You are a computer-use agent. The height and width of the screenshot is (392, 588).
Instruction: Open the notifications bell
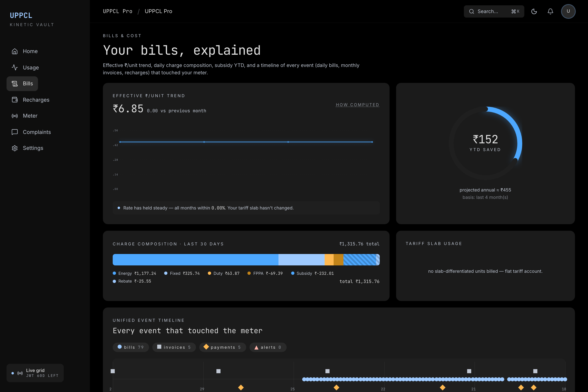pos(550,11)
